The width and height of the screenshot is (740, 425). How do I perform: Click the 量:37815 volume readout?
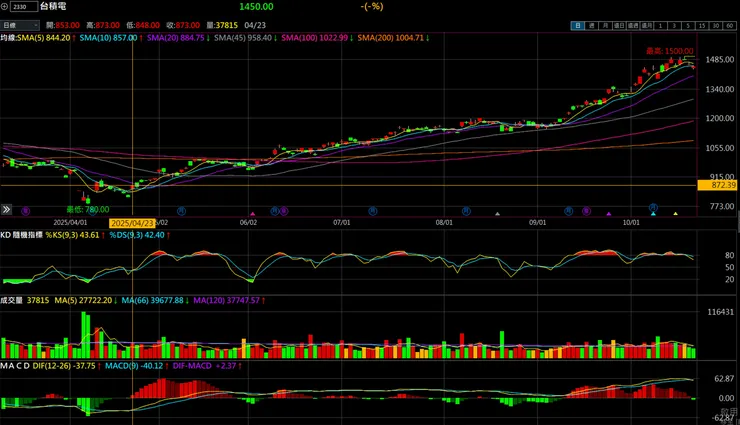click(222, 25)
